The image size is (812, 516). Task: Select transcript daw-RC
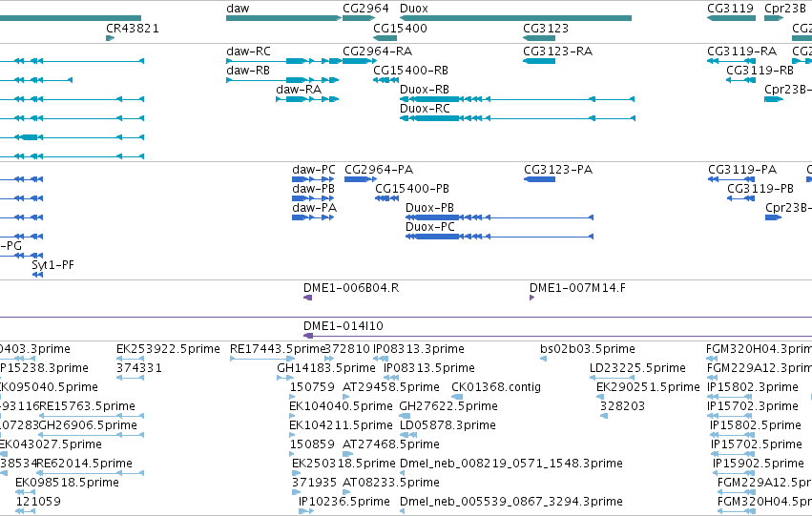click(x=283, y=61)
